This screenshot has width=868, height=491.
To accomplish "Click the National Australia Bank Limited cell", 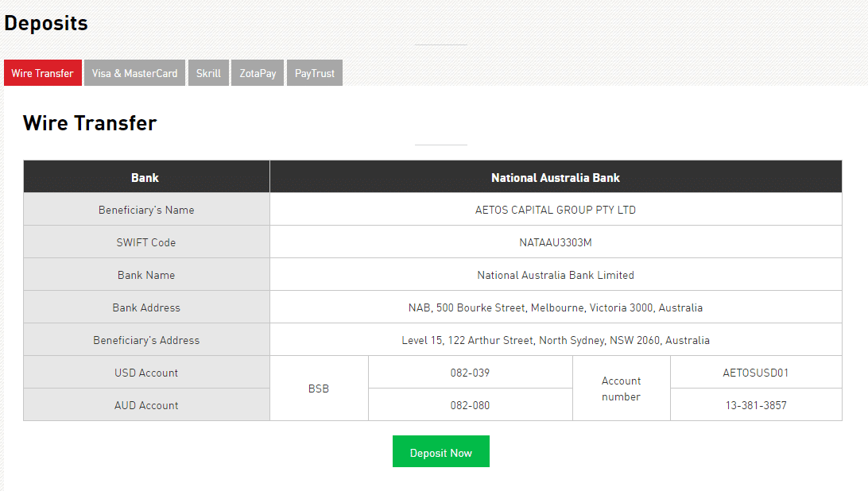I will [555, 275].
